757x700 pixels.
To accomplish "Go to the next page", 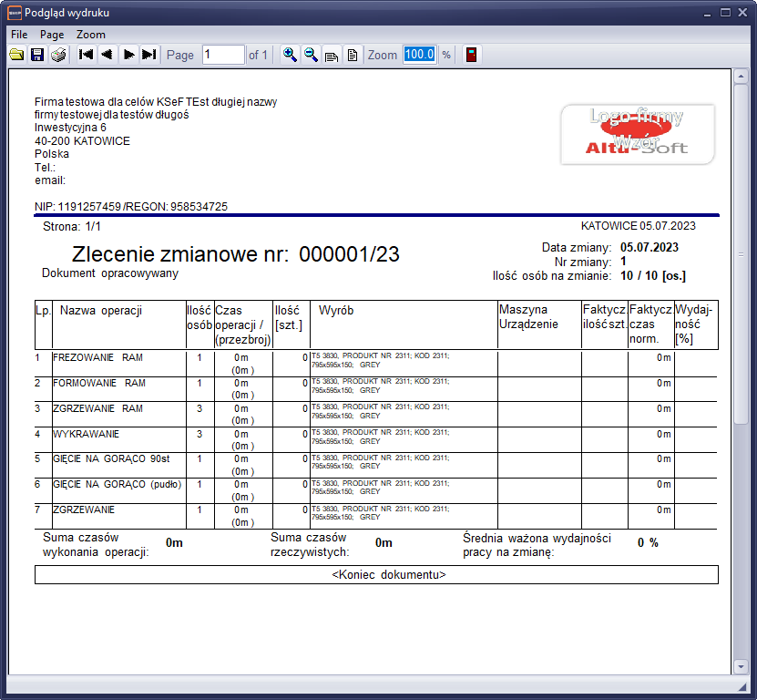I will pos(128,55).
